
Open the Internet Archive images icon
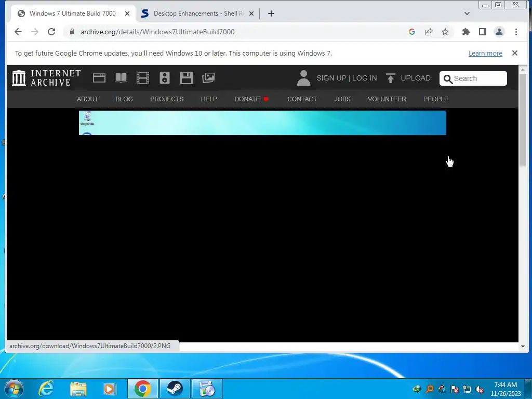pyautogui.click(x=208, y=78)
